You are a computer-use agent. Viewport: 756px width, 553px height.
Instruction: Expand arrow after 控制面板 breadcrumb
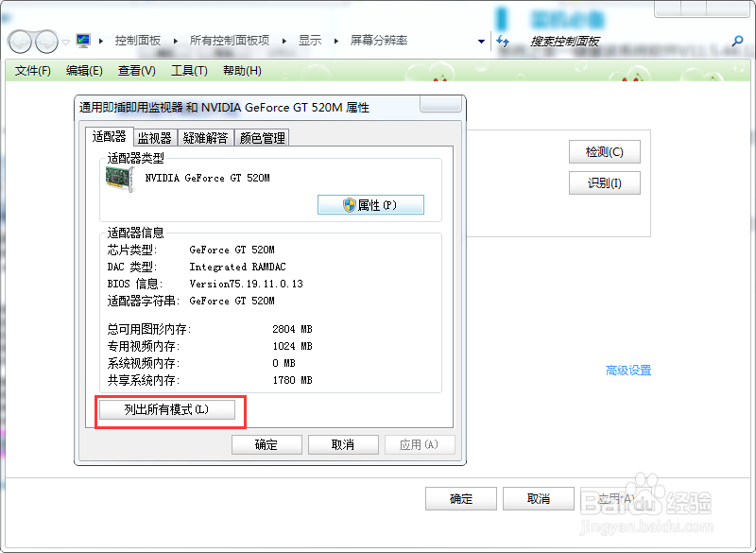(176, 41)
